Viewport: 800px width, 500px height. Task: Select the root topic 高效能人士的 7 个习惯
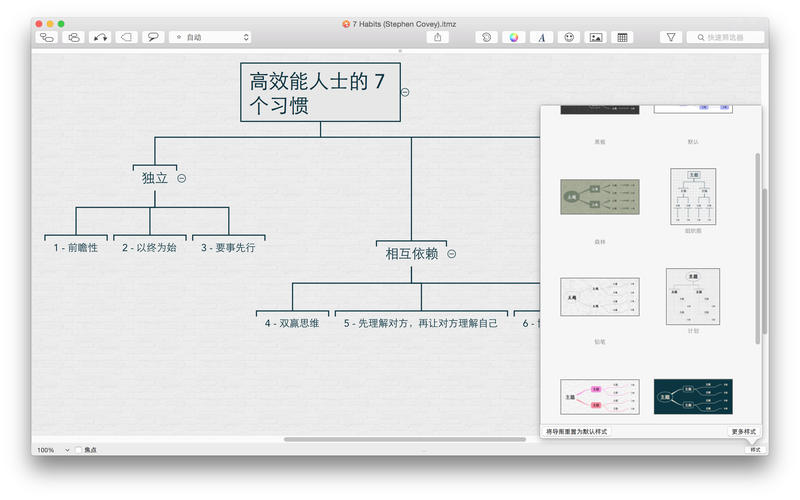pos(320,92)
